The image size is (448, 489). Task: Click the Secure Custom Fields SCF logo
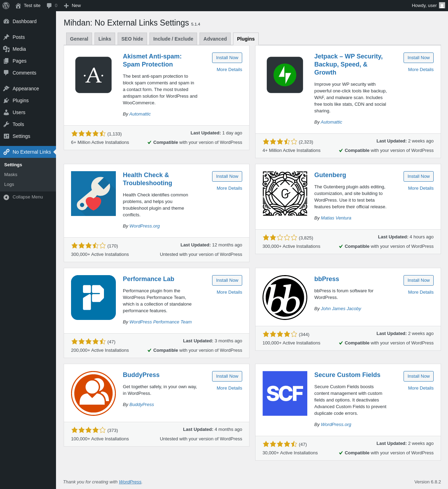[285, 393]
